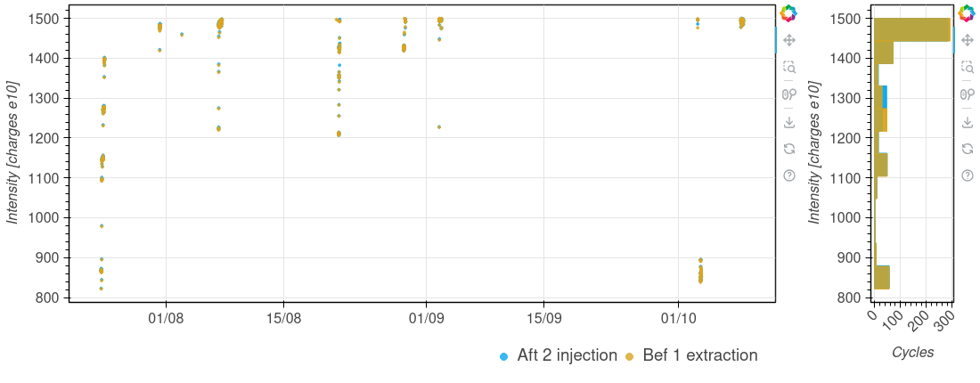Screen dimensions: 980x383
Task: Toggle the "Bef 1 extraction" legend label
Action: [x=698, y=355]
